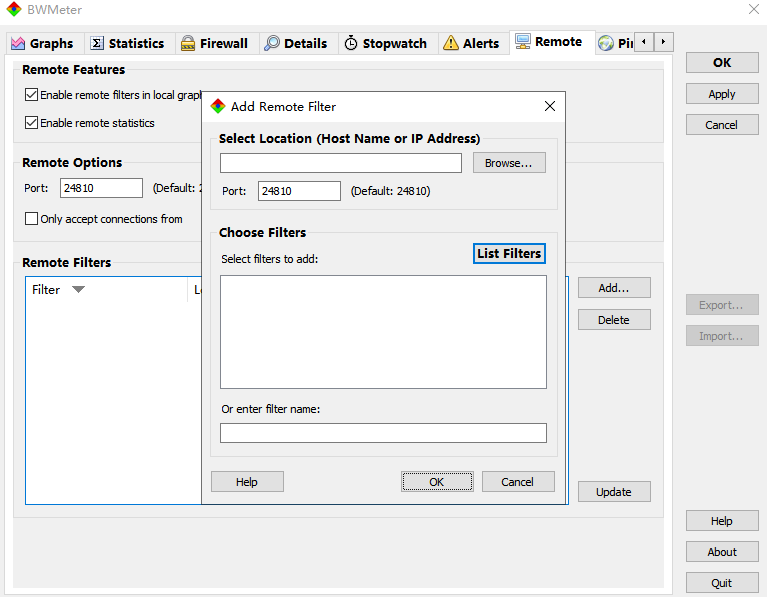The width and height of the screenshot is (767, 597).
Task: Click the Details magnifier icon
Action: pyautogui.click(x=271, y=43)
